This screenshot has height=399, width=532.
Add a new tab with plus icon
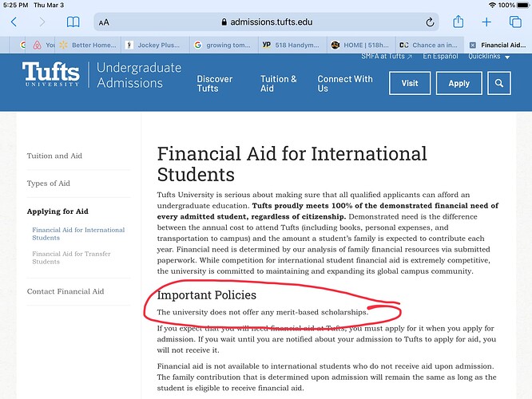pyautogui.click(x=486, y=22)
